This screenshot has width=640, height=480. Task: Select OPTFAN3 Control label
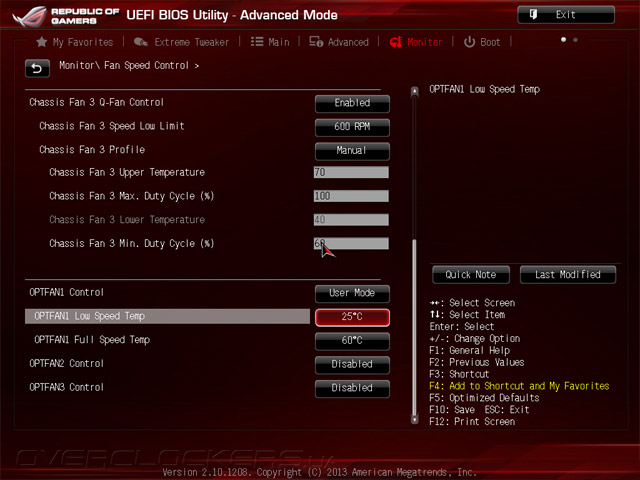click(66, 387)
